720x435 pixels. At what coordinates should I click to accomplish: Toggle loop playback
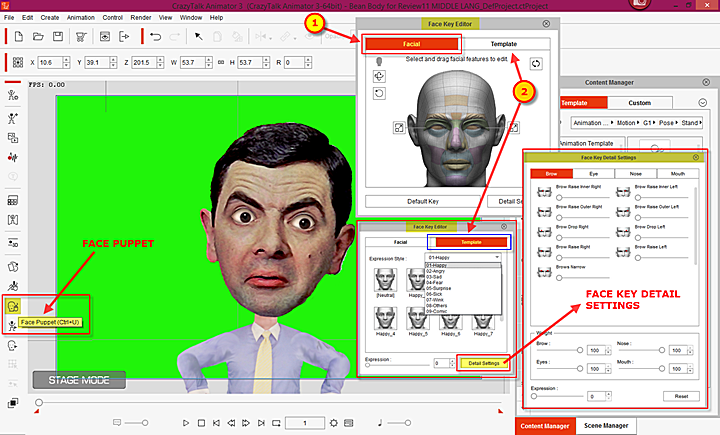coord(276,423)
